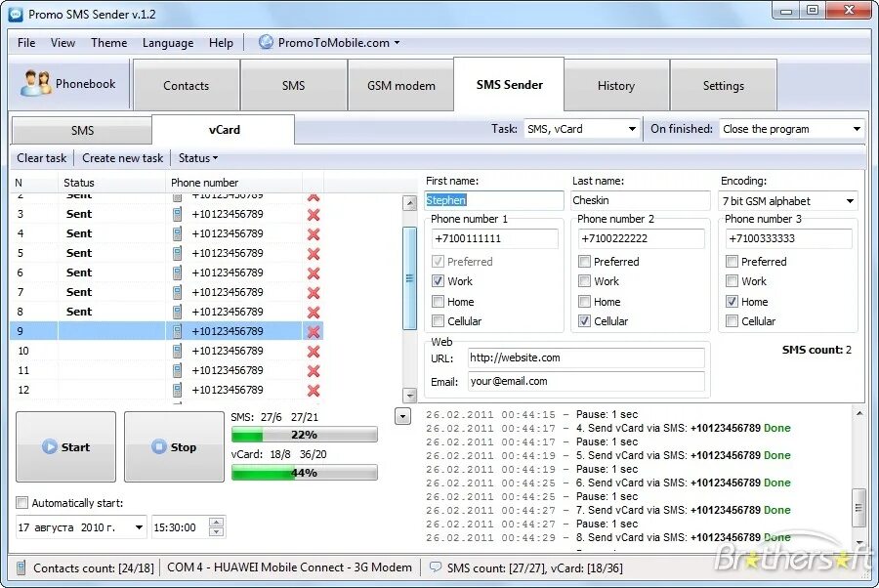Screen dimensions: 879x588
Task: Increase the auto-start time with up arrow
Action: 217,523
